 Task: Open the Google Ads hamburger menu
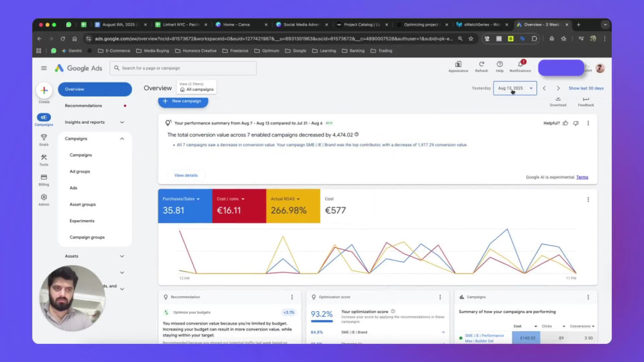(44, 68)
